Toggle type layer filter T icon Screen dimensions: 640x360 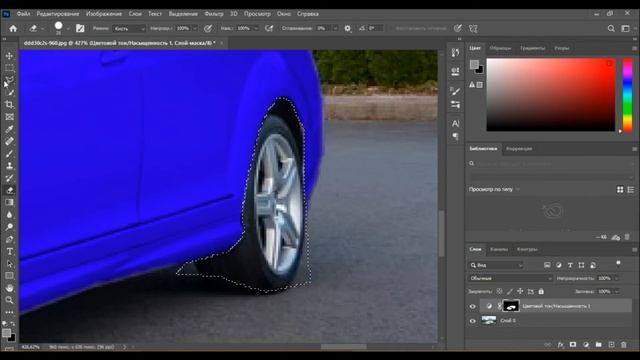pyautogui.click(x=570, y=265)
